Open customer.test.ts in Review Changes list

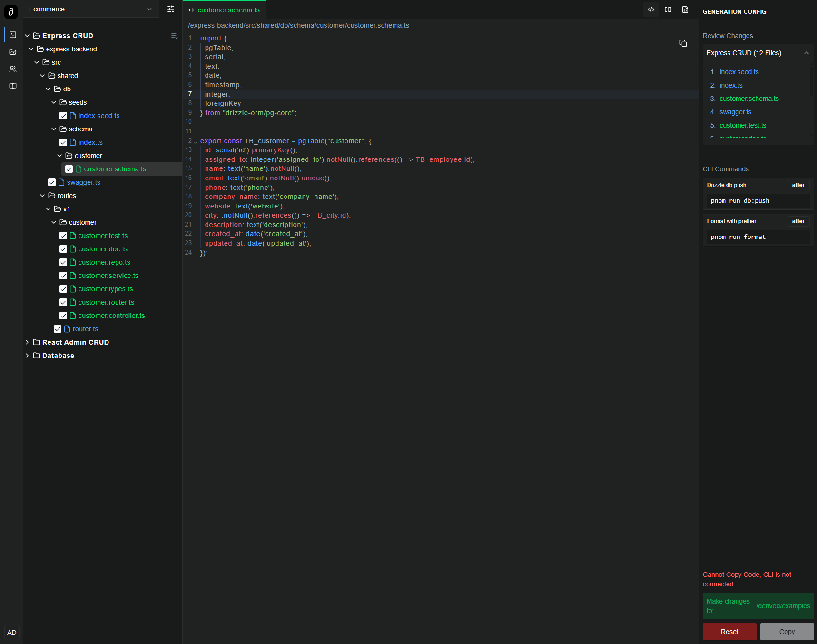743,125
